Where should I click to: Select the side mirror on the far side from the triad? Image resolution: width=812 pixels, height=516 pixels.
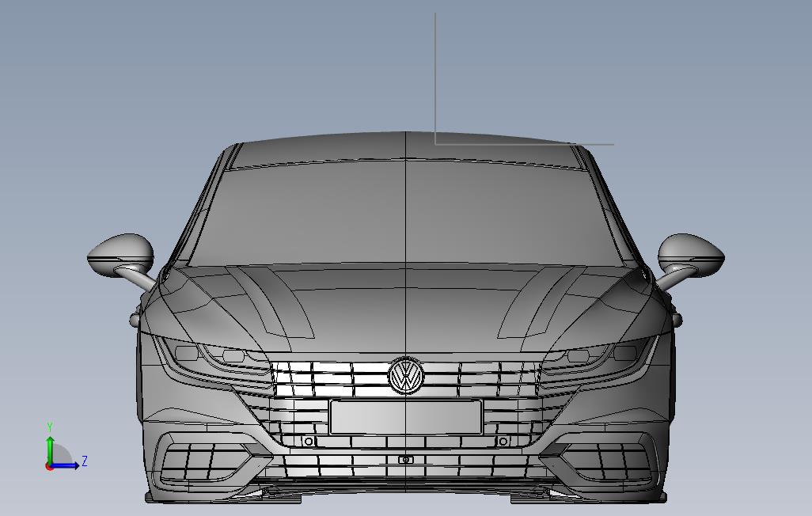[x=690, y=255]
